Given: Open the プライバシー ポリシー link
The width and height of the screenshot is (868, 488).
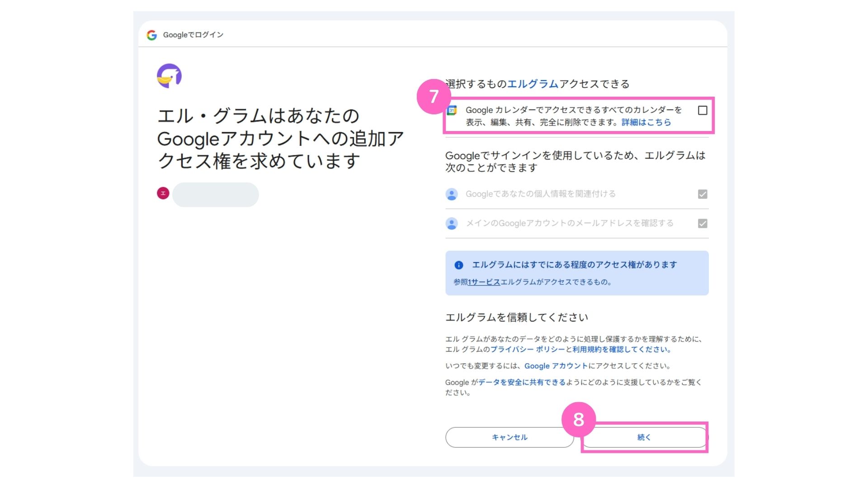Looking at the screenshot, I should 528,349.
